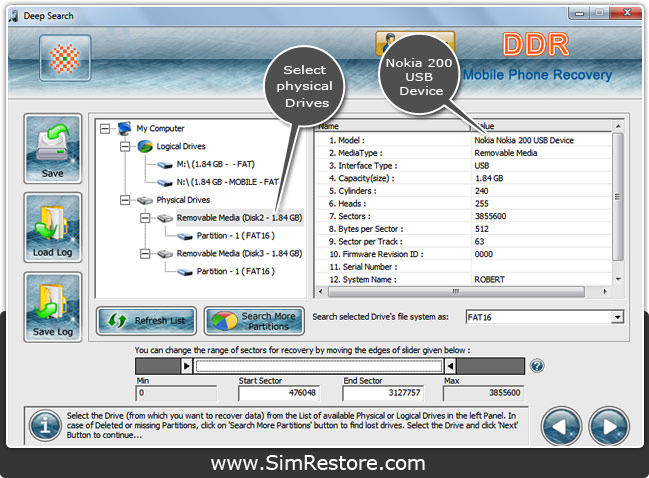Click the Refresh List button

[x=146, y=320]
